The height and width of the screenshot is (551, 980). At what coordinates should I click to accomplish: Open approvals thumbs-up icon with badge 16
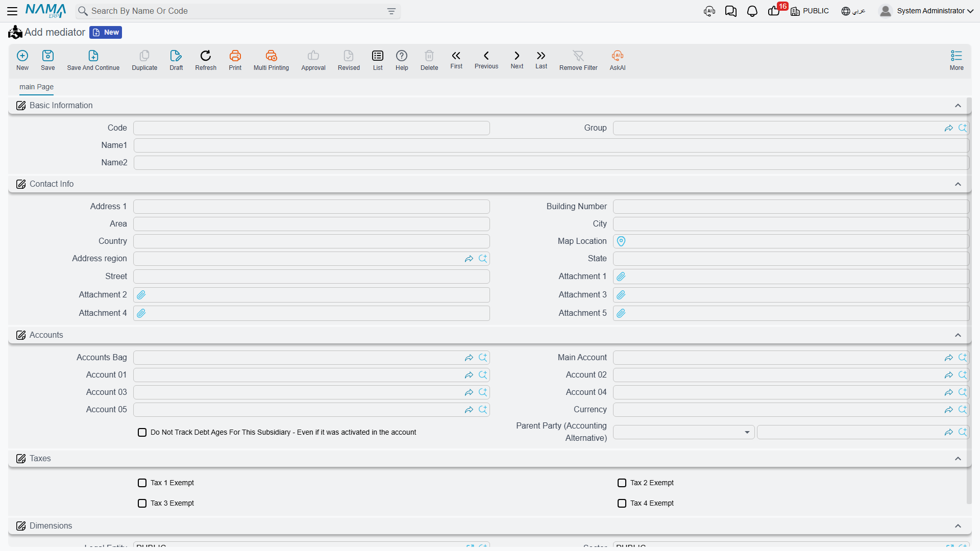(x=774, y=11)
